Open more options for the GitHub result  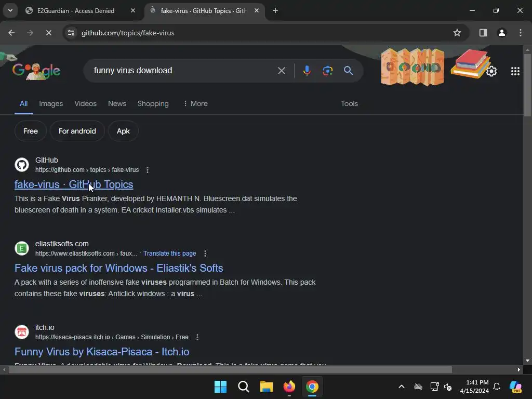[x=147, y=170]
